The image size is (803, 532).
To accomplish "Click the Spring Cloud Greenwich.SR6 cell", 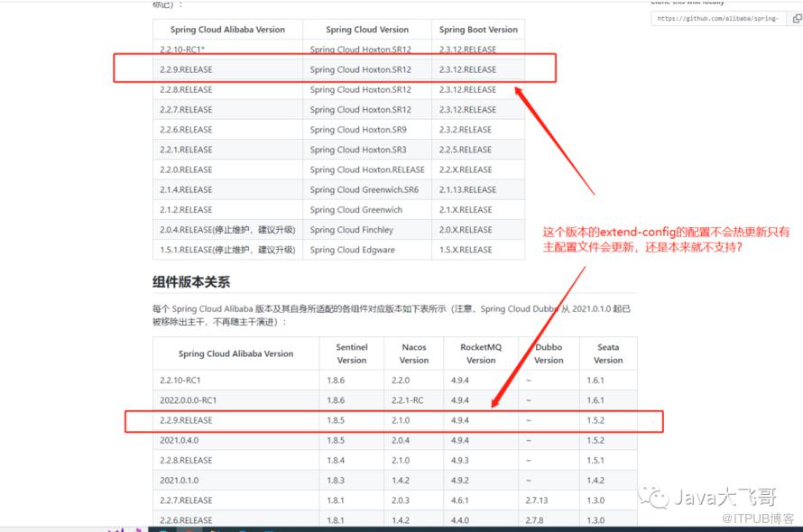I will (x=364, y=189).
